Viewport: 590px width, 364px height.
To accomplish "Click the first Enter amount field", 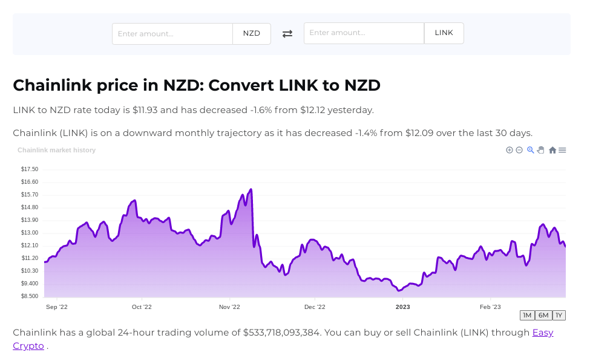I will (172, 33).
